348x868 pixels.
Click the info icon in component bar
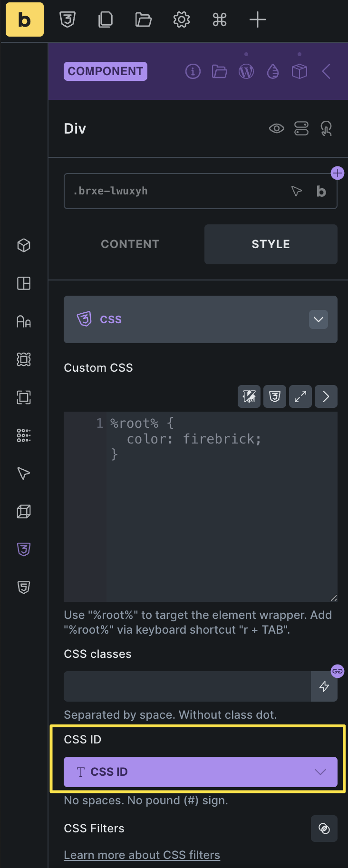tap(193, 71)
